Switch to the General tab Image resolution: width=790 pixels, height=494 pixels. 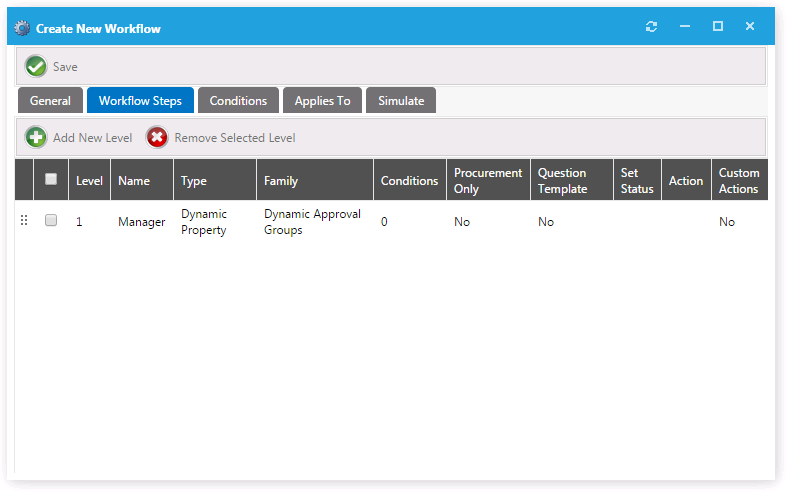50,101
